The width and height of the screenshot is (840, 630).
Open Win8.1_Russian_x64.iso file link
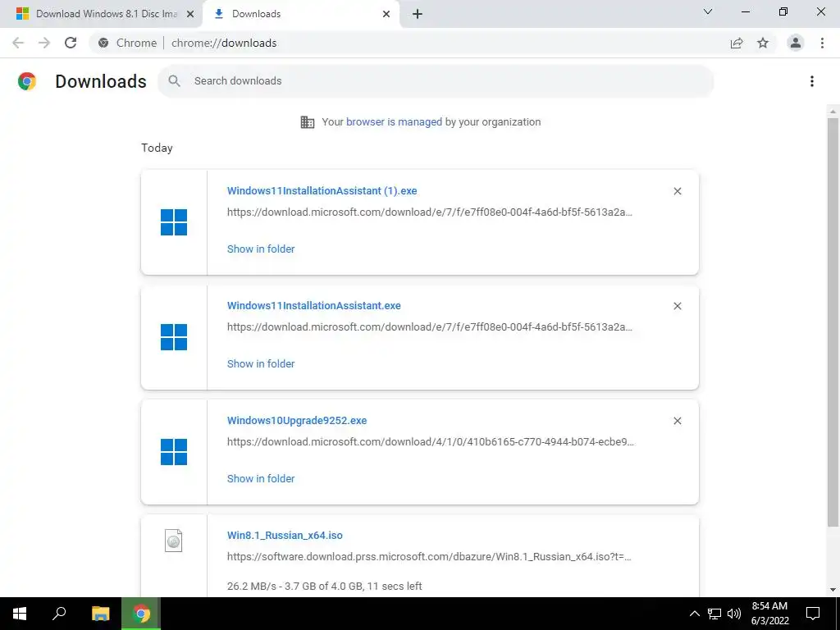coord(285,535)
